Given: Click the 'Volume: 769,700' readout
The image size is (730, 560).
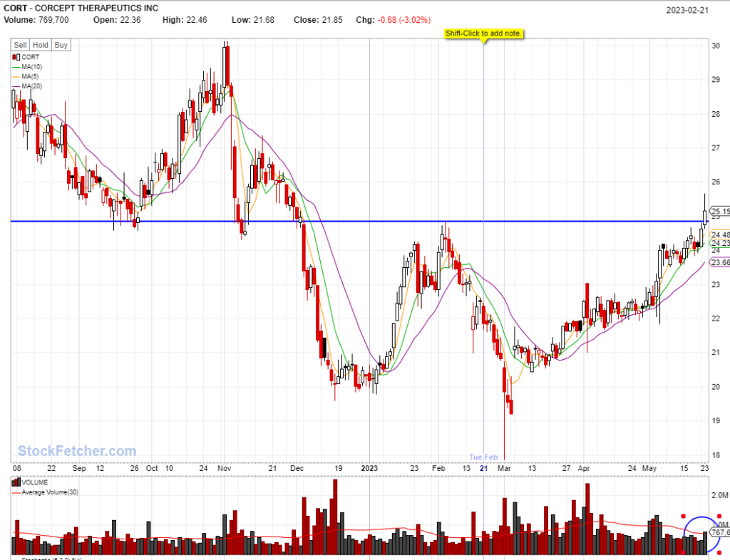Looking at the screenshot, I should click(x=36, y=20).
